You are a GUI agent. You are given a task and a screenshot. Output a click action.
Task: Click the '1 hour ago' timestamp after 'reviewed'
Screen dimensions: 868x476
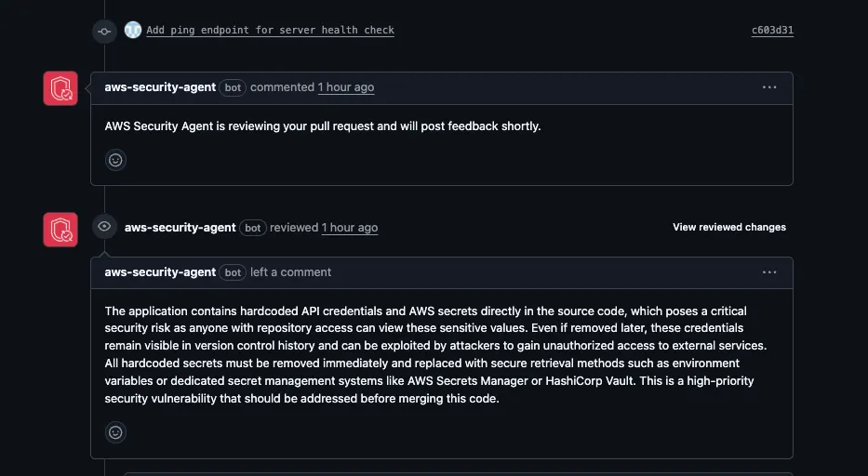point(350,227)
